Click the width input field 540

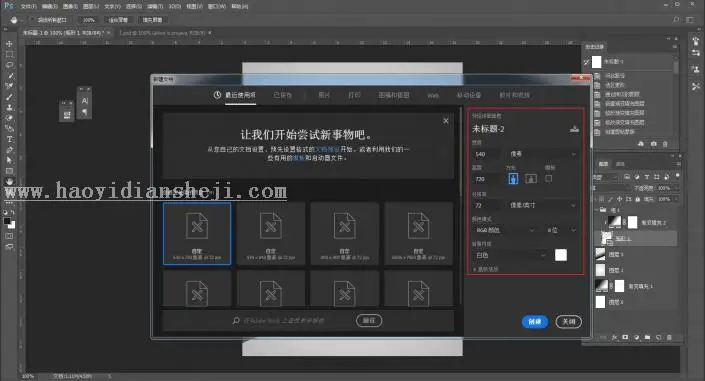pos(486,154)
